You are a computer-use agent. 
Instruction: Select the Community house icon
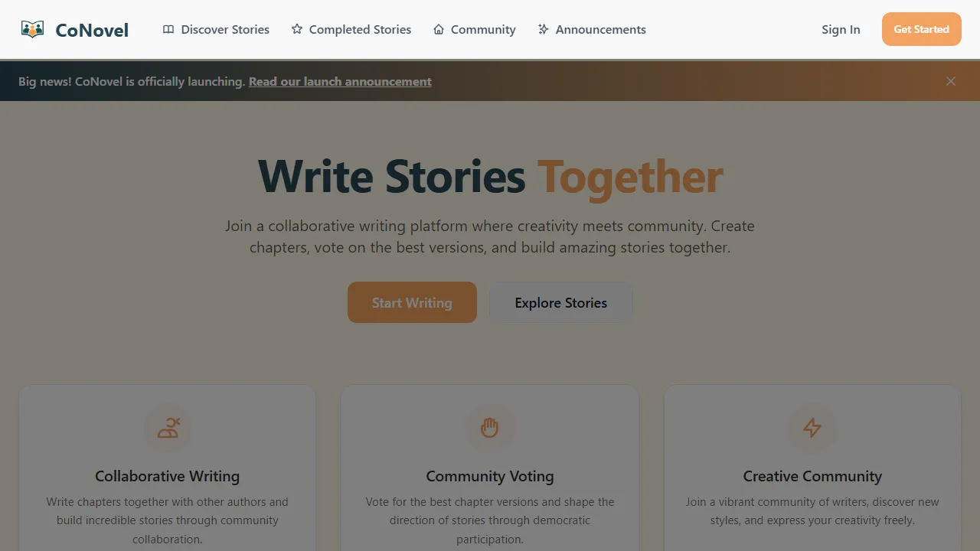pos(437,29)
